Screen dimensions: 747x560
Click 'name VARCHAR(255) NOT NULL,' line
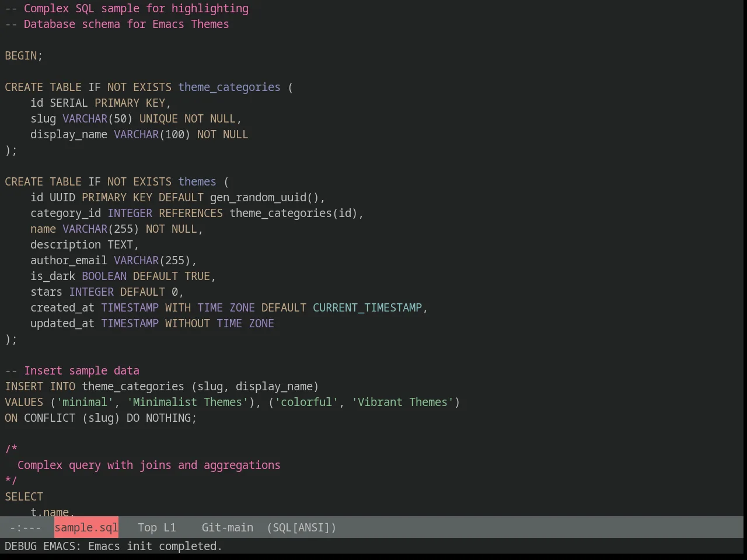(x=117, y=229)
